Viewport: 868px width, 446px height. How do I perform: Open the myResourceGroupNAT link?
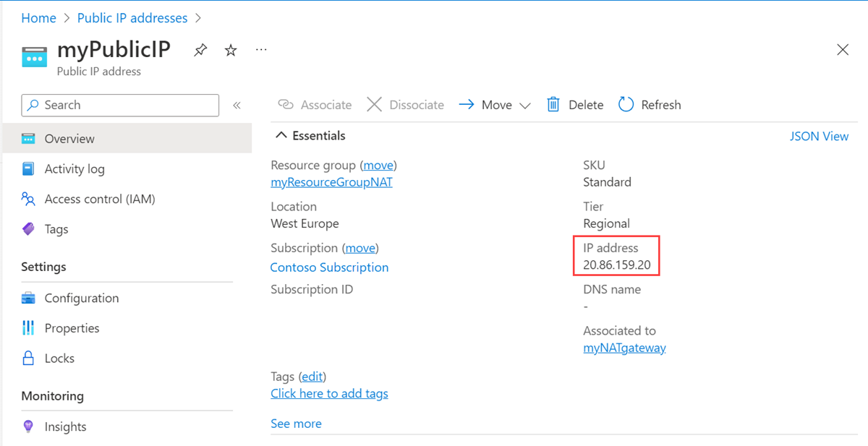[331, 182]
